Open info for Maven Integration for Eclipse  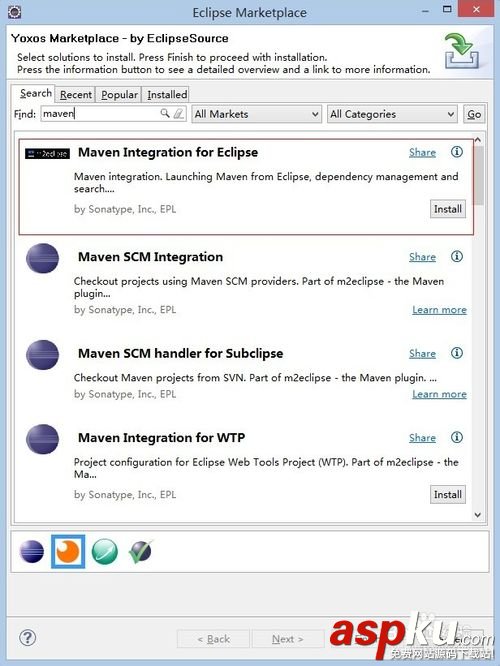(x=457, y=152)
